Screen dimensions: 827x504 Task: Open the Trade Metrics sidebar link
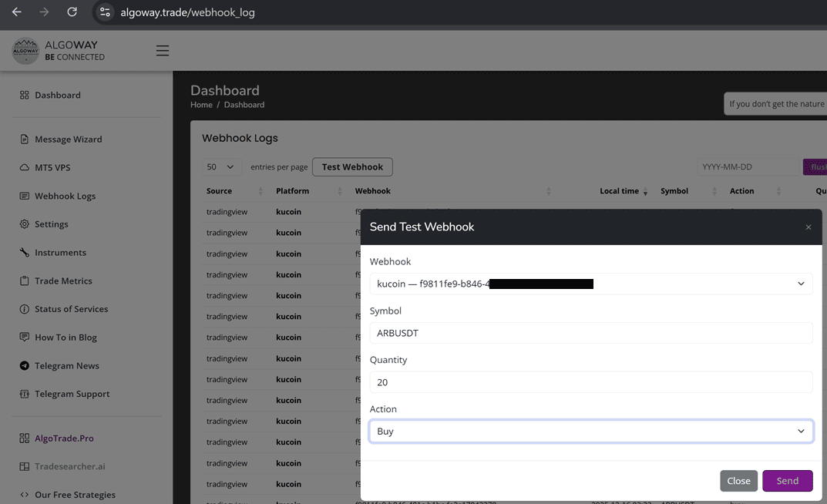click(x=63, y=281)
